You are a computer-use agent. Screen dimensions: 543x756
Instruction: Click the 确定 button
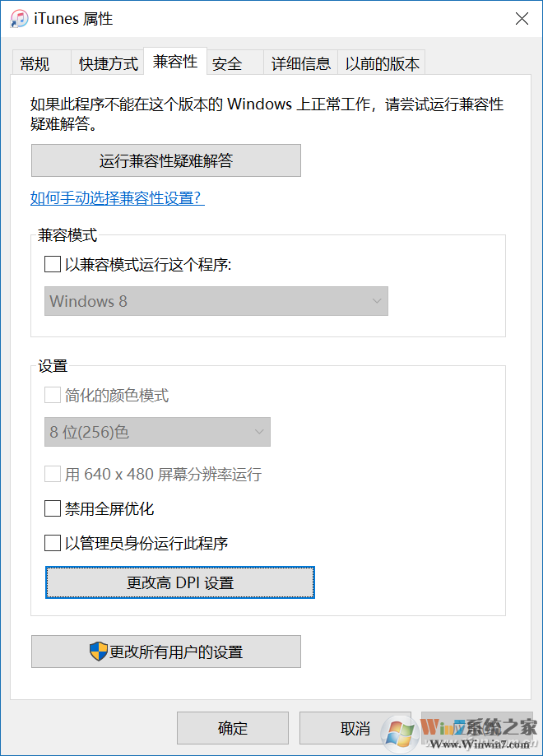pyautogui.click(x=231, y=728)
